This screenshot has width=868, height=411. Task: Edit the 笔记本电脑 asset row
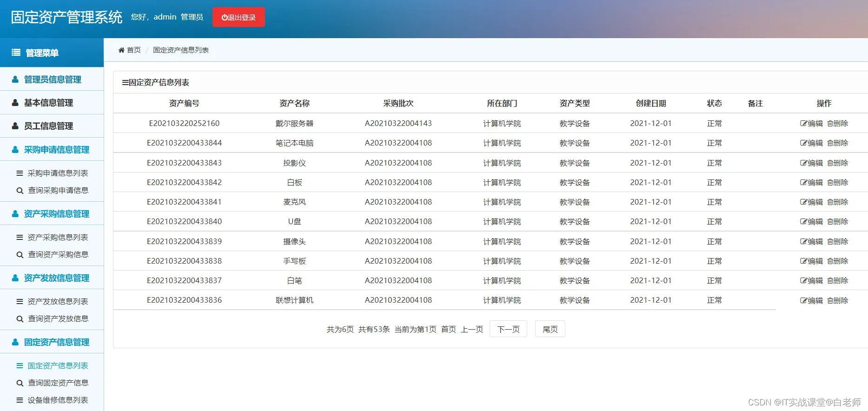point(811,143)
